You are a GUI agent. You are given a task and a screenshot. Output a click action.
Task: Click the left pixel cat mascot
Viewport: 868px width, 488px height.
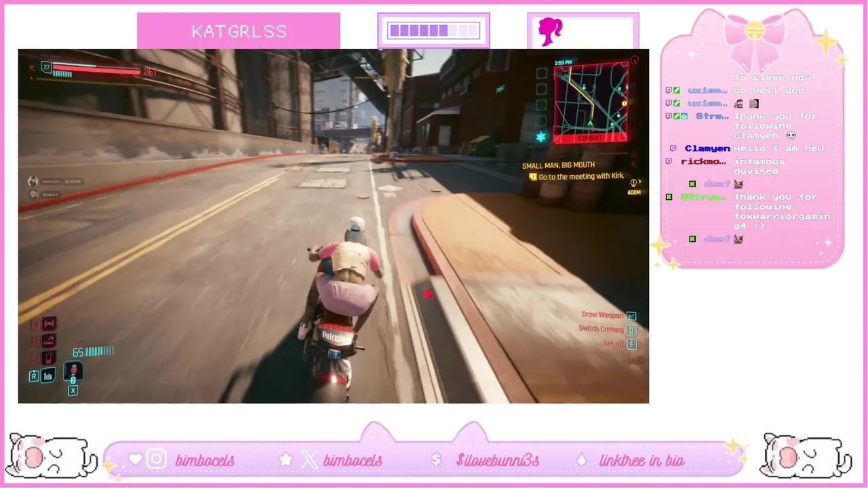pyautogui.click(x=51, y=455)
